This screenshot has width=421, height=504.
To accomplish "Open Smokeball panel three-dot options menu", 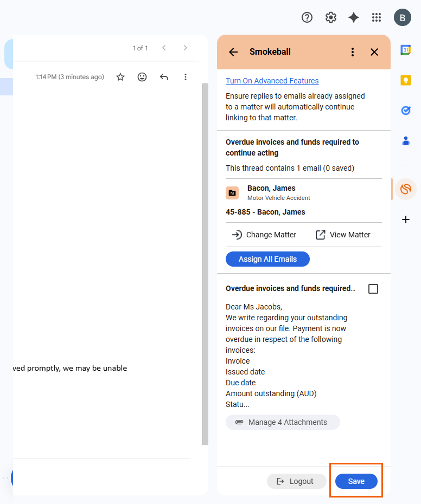I will coord(353,52).
